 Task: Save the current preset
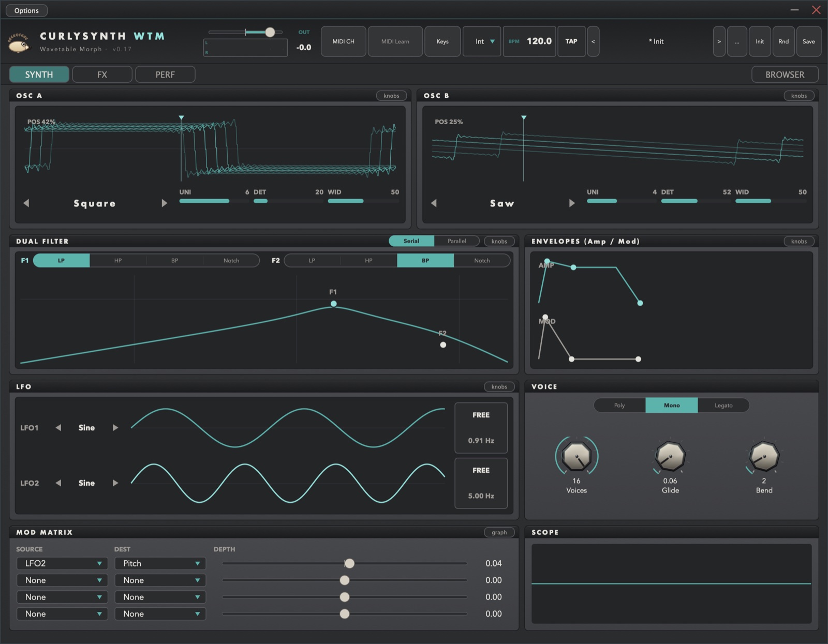808,41
